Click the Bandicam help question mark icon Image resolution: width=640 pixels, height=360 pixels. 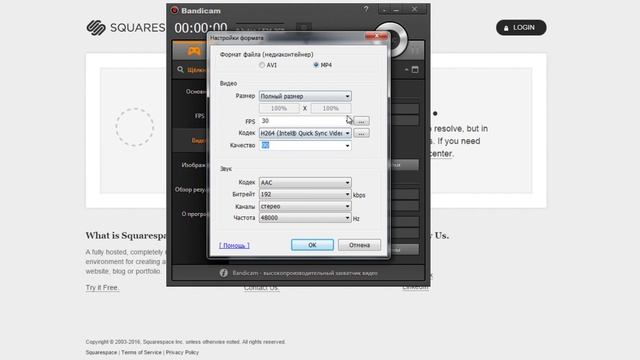point(366,9)
